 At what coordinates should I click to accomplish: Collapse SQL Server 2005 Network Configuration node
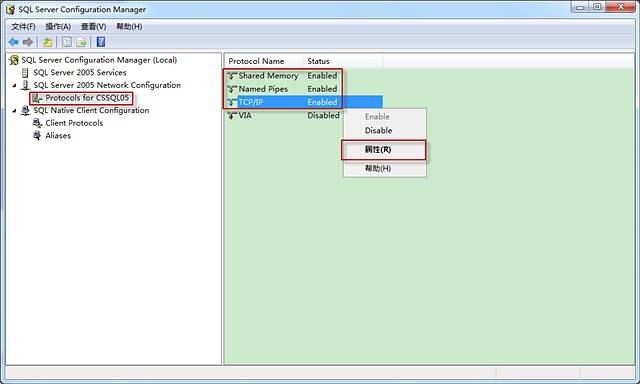click(14, 86)
